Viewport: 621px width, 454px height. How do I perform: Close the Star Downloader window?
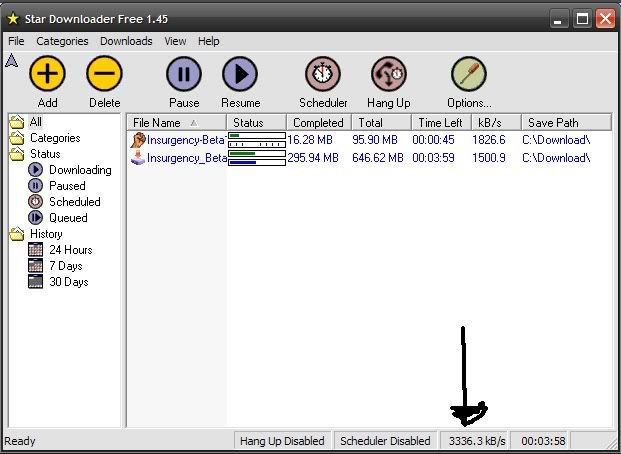pos(606,19)
